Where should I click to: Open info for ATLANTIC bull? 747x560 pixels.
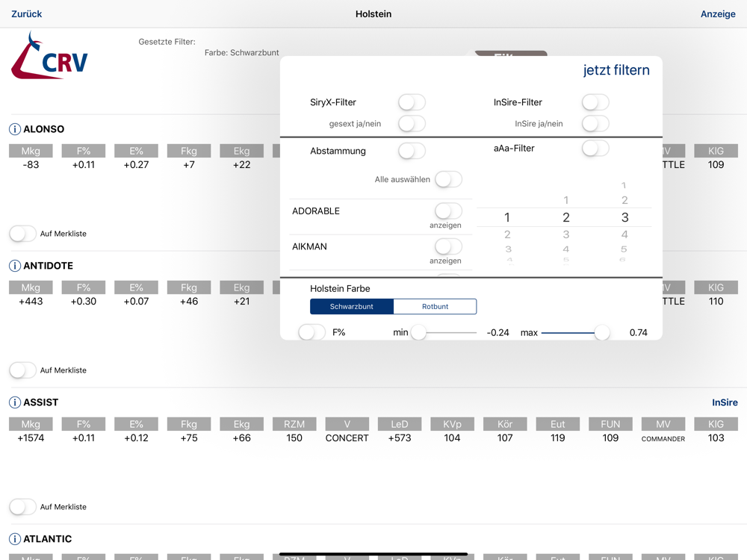click(x=15, y=539)
